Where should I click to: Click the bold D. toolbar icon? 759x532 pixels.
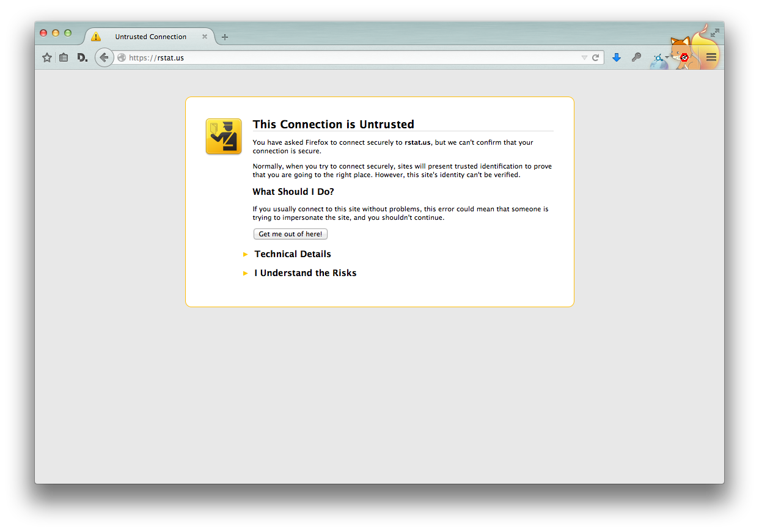pyautogui.click(x=82, y=57)
